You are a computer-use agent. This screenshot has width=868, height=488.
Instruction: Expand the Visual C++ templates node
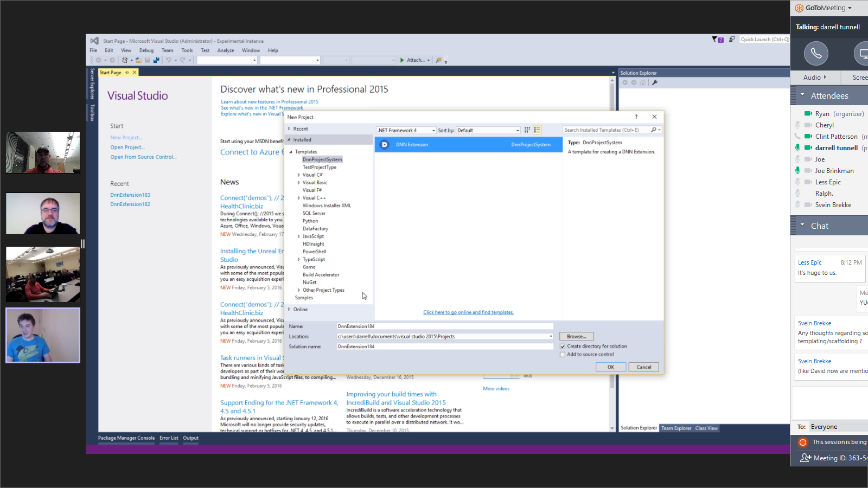[x=299, y=198]
